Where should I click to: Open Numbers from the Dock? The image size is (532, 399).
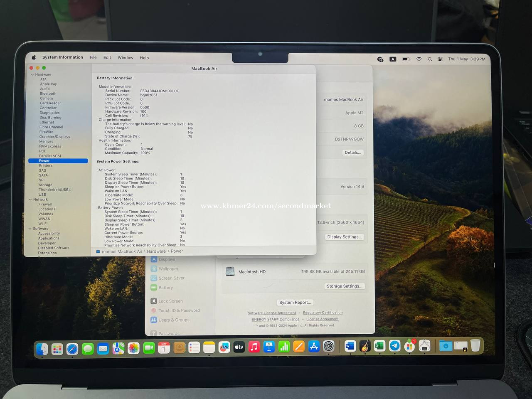point(284,346)
